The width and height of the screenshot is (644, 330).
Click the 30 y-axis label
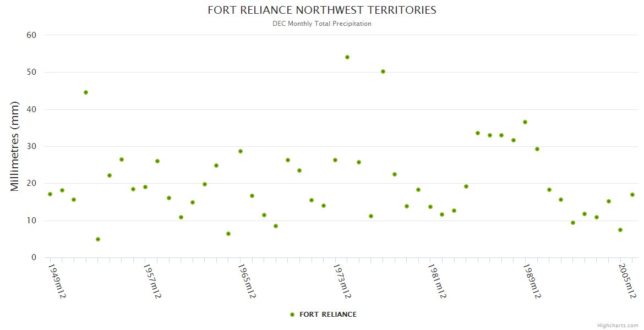(31, 146)
